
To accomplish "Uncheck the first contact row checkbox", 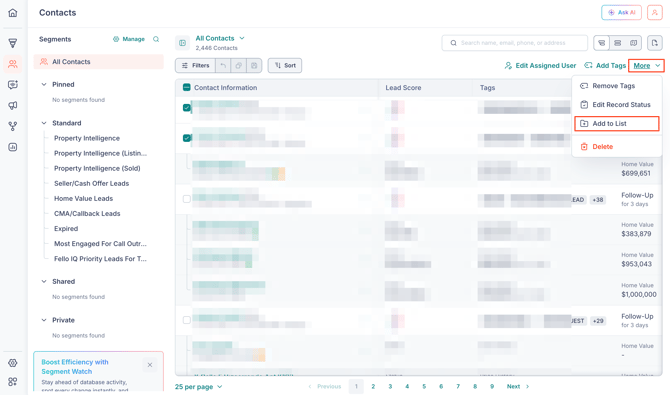I will pos(187,107).
